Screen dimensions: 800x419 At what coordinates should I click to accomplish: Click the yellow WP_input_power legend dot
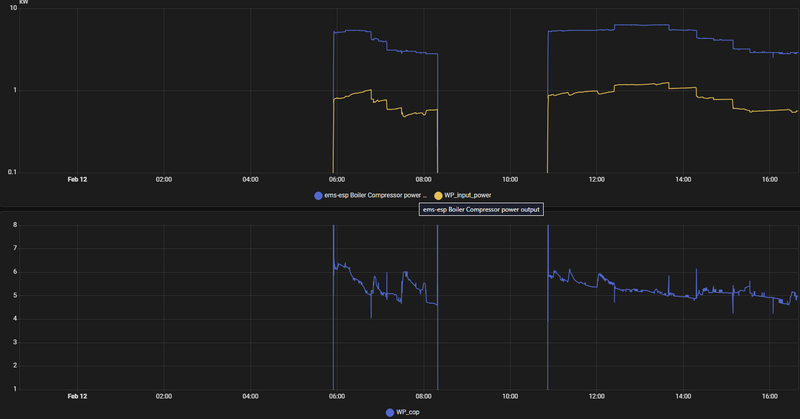(x=438, y=196)
